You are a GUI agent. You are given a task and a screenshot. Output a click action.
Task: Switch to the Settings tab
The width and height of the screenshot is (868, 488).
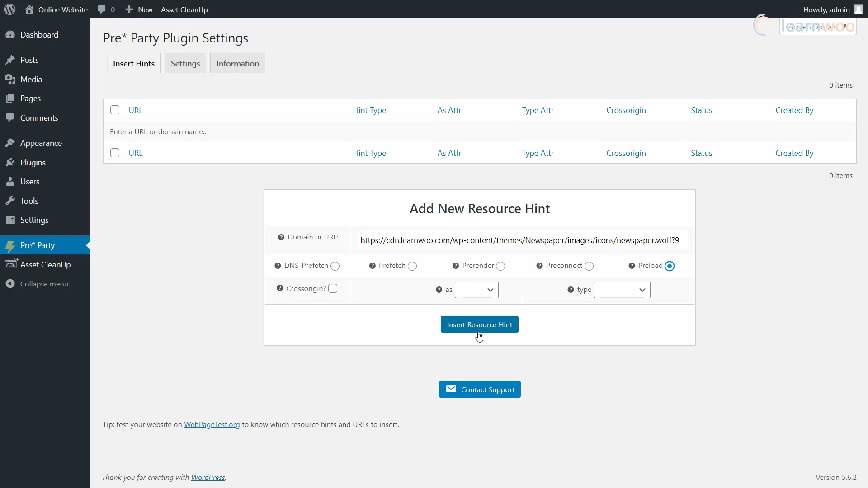[x=185, y=64]
